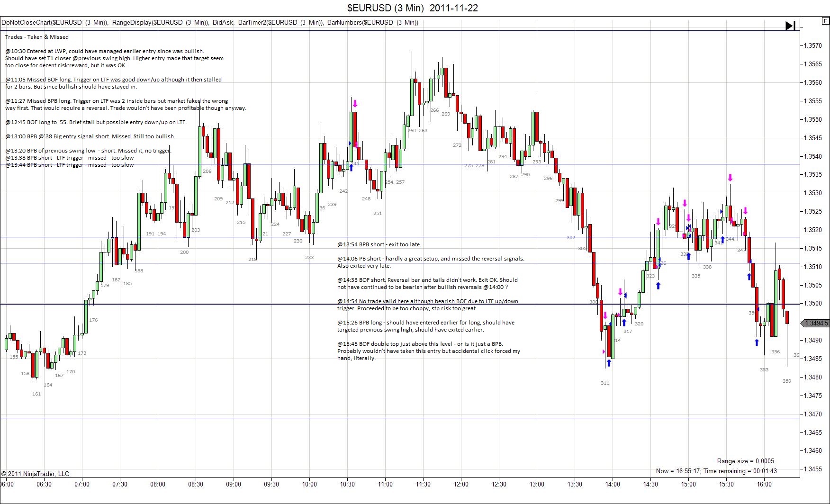
Task: Select the '@11:27 Missed BPB long' note
Action: (x=126, y=105)
